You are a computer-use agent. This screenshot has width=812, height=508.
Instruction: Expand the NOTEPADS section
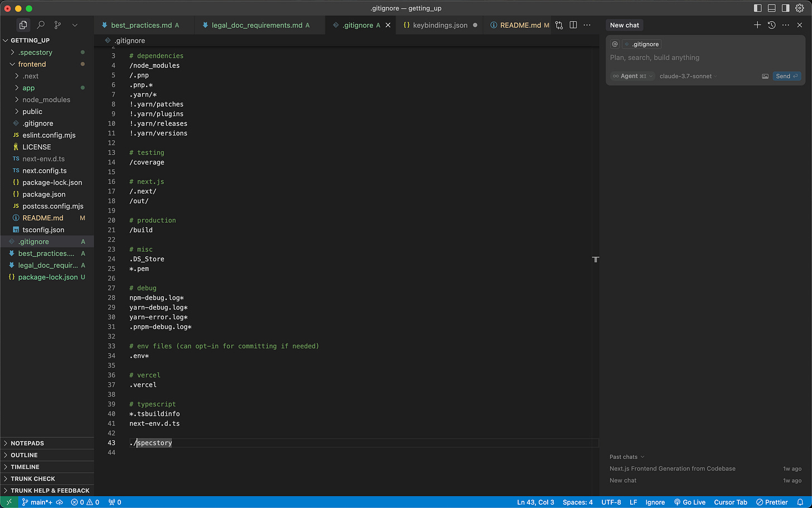(x=47, y=443)
